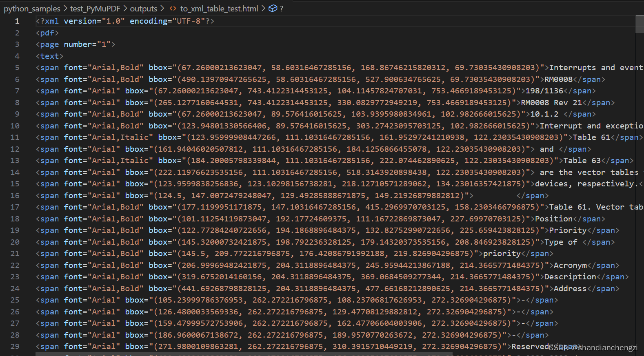This screenshot has width=644, height=356.
Task: Click HTML file icon in breadcrumb
Action: (173, 9)
